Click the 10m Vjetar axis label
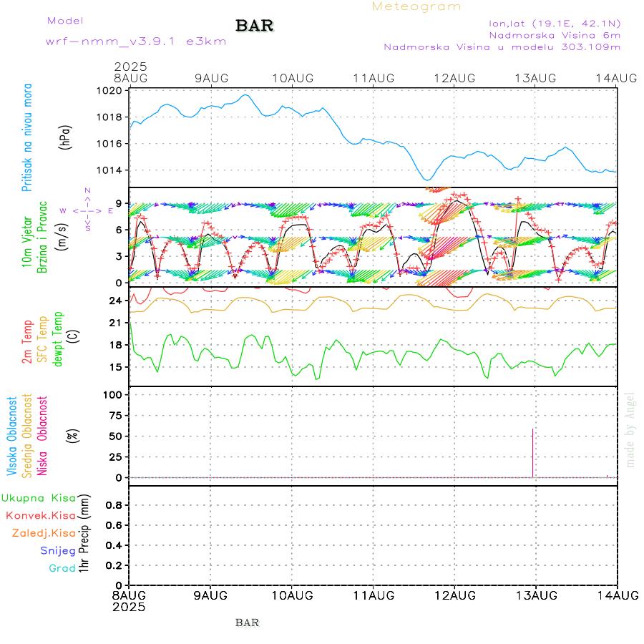Viewport: 644px width, 644px height. pos(27,236)
